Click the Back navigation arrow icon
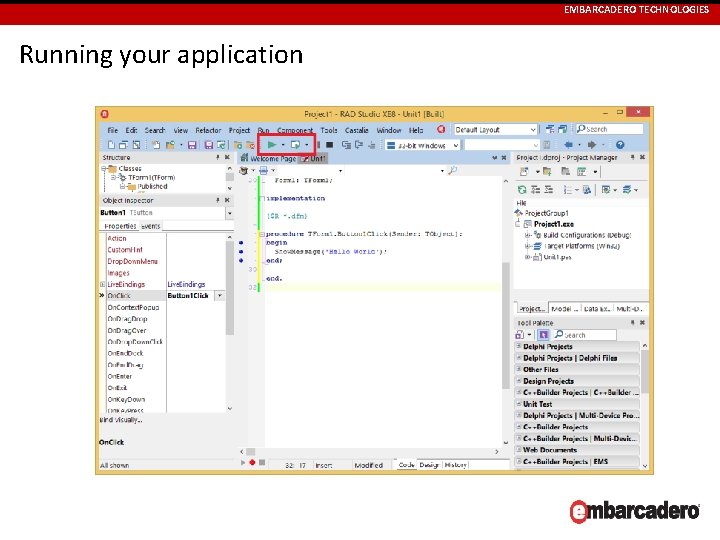The image size is (720, 540). (x=568, y=145)
